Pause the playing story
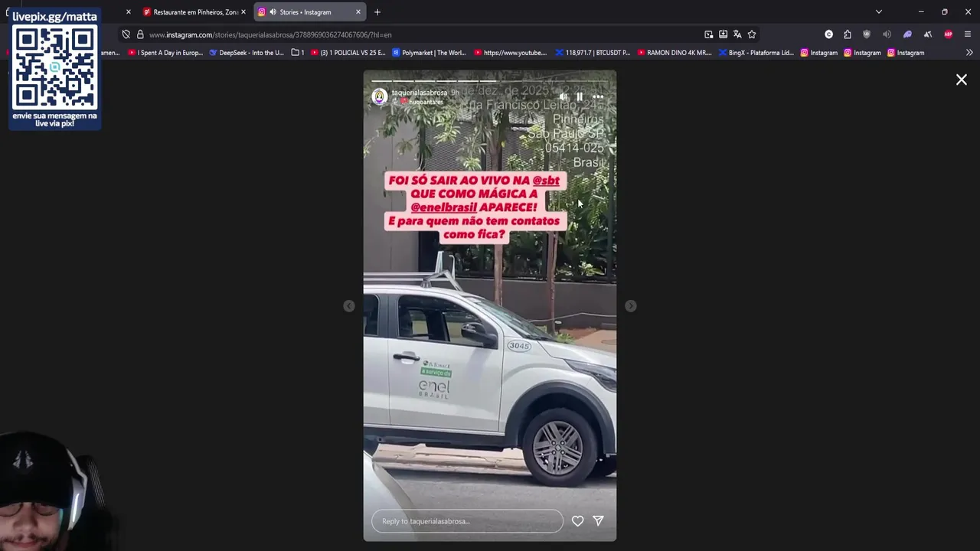 point(580,96)
